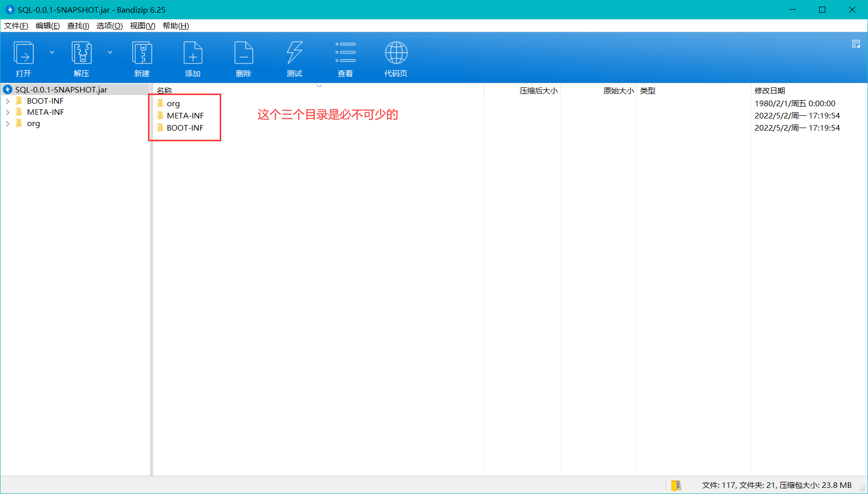Image resolution: width=868 pixels, height=494 pixels.
Task: Sort by the 修改日期 column header
Action: [x=770, y=91]
